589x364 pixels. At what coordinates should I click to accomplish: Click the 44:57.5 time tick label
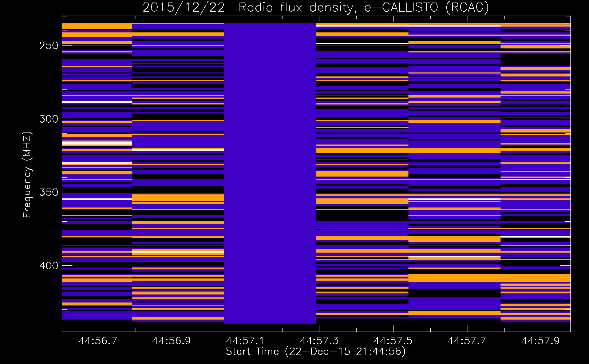click(x=393, y=341)
